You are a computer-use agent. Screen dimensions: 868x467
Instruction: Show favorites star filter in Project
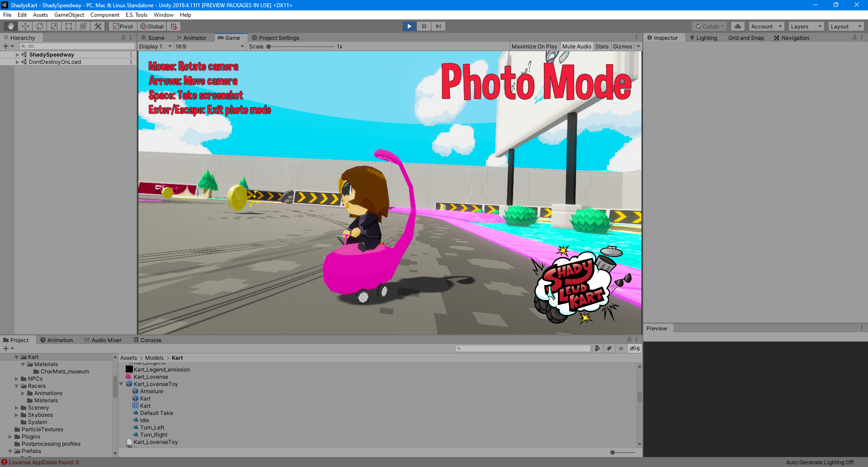click(x=621, y=348)
